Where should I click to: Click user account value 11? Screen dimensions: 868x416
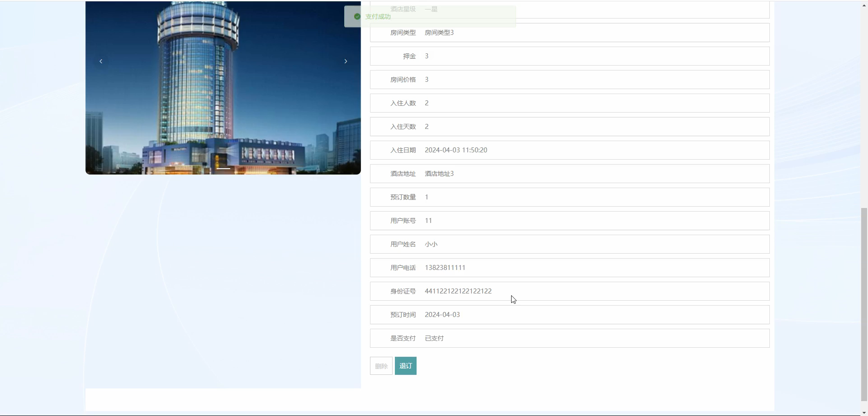428,221
